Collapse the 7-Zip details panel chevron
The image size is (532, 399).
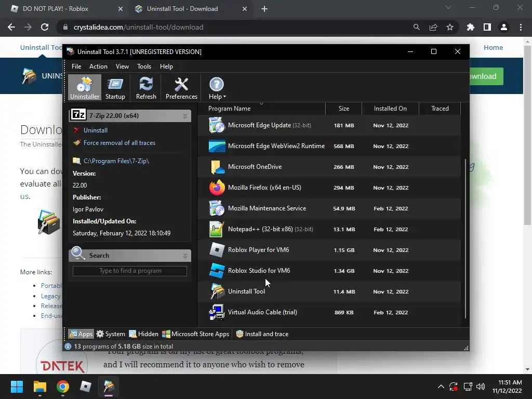(185, 116)
